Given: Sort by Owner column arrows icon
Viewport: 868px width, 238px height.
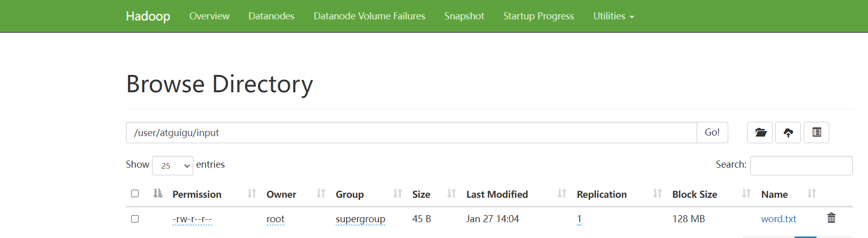Looking at the screenshot, I should (x=321, y=194).
